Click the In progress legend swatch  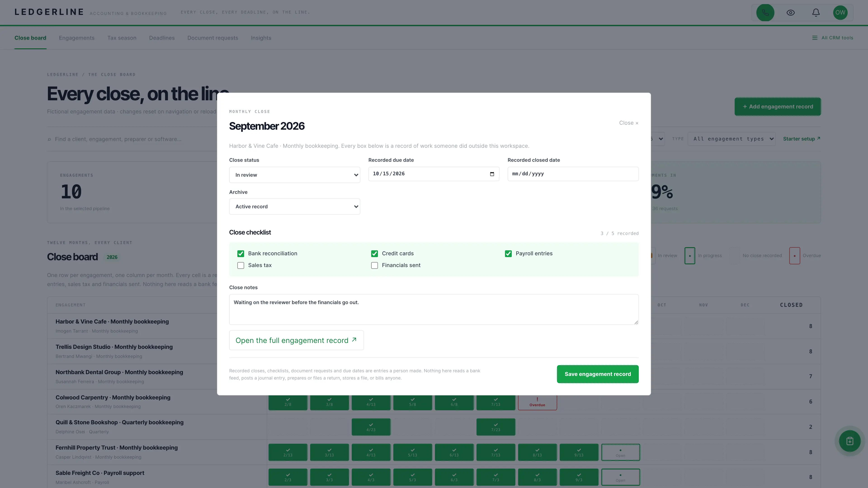[689, 256]
